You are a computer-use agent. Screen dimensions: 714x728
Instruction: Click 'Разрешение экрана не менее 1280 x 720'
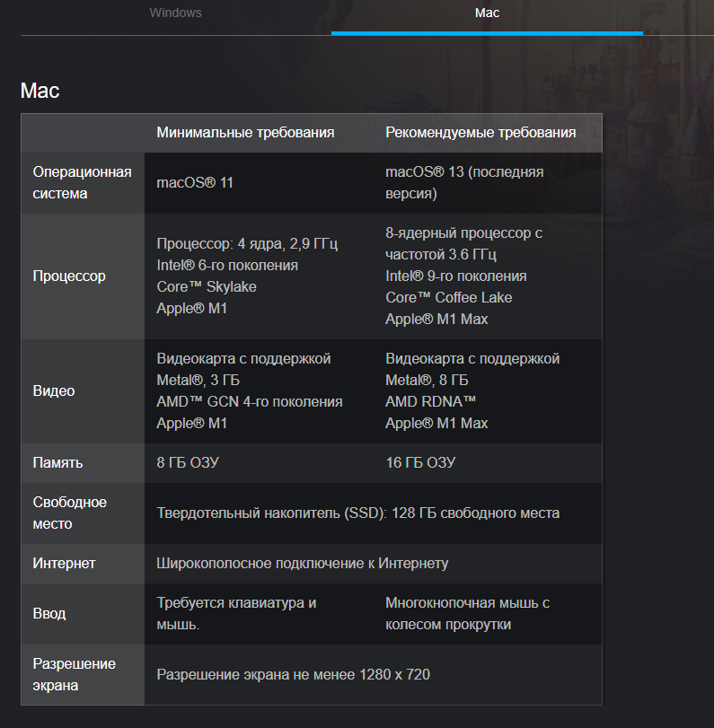click(x=293, y=675)
